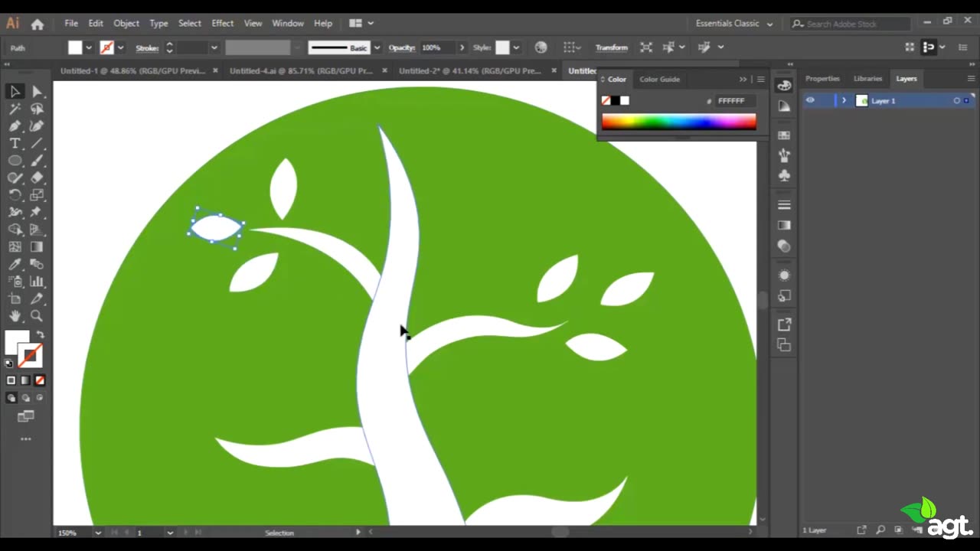Open the Object menu
Screen dimensions: 980x551
click(126, 24)
